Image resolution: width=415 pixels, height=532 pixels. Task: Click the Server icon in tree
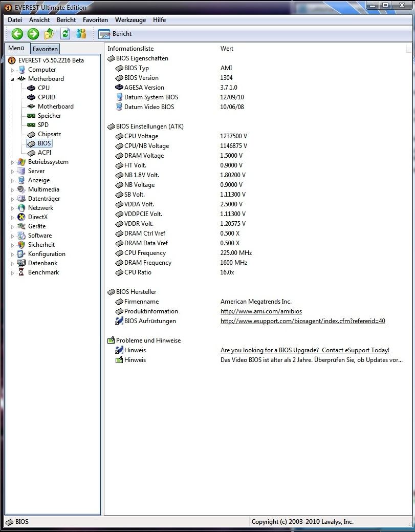pyautogui.click(x=21, y=171)
